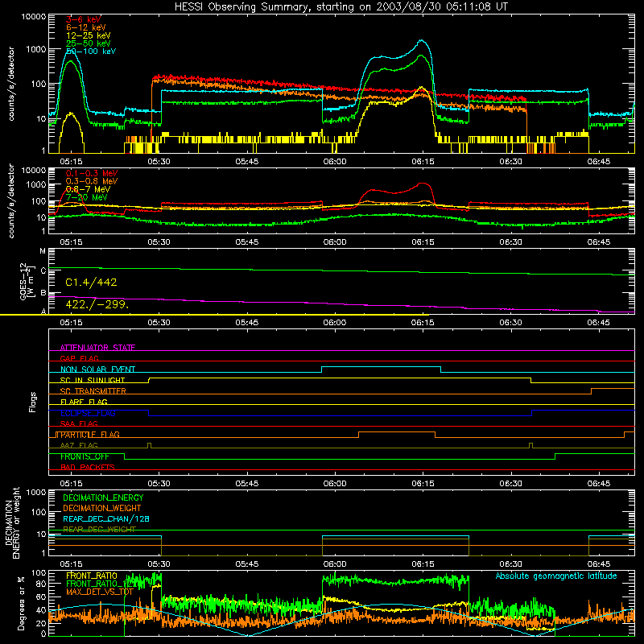
Task: Click the M class tick label
Action: [x=43, y=250]
